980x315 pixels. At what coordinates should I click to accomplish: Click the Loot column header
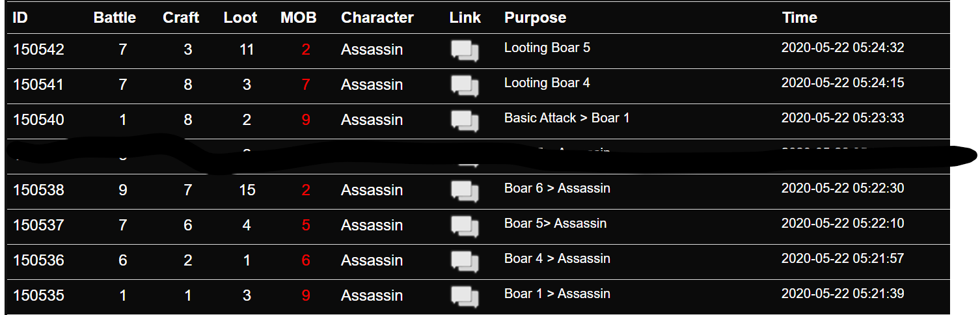(x=241, y=18)
